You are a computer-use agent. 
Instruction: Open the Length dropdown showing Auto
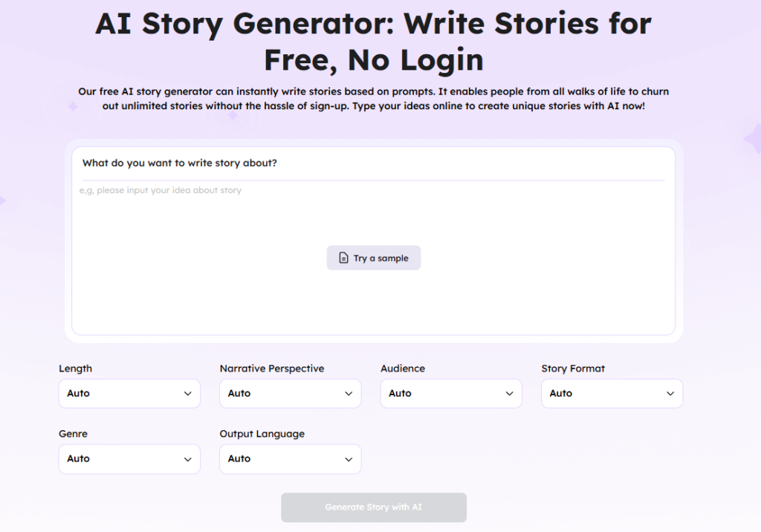pos(119,394)
